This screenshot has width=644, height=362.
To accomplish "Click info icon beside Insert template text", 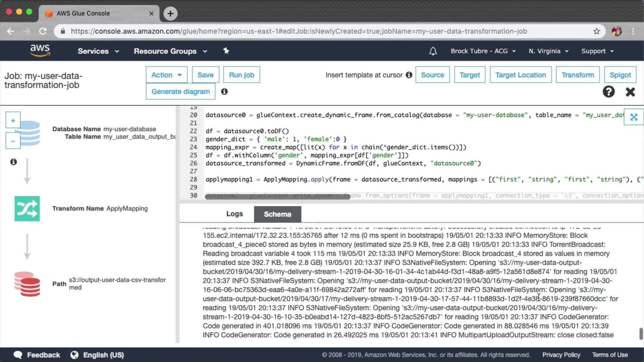I will (x=409, y=75).
